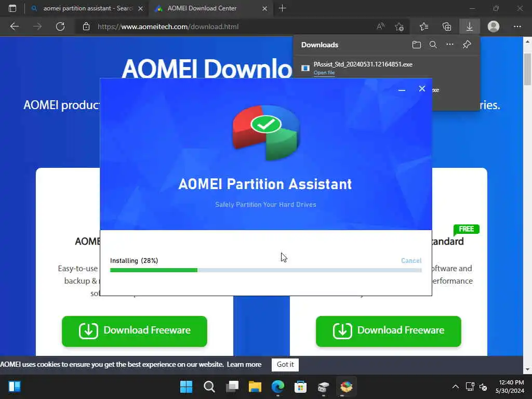Open the cookie Learn more link

click(x=244, y=364)
